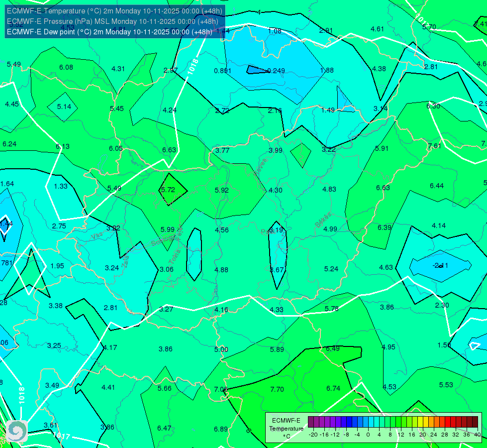Viewport: 487px width, 448px height.
Task: Select the ECMWF-E Temperature 2m layer title
Action: (114, 11)
